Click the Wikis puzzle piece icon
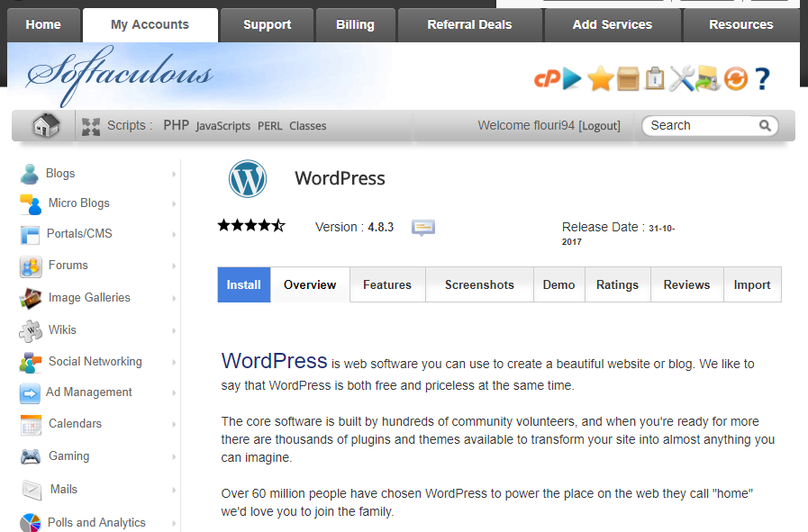Screen dimensions: 808x532 (x=31, y=330)
